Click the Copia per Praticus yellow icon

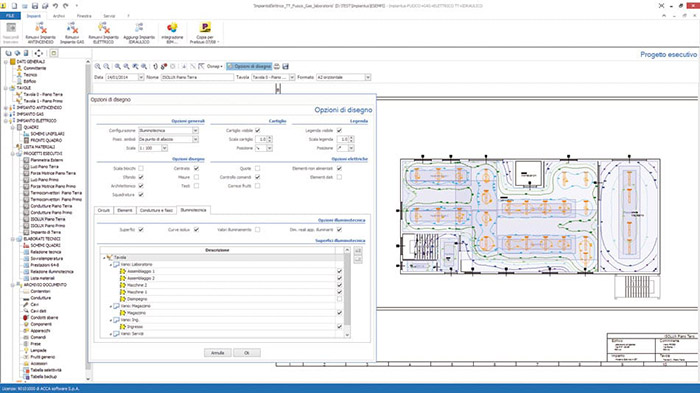tap(204, 28)
